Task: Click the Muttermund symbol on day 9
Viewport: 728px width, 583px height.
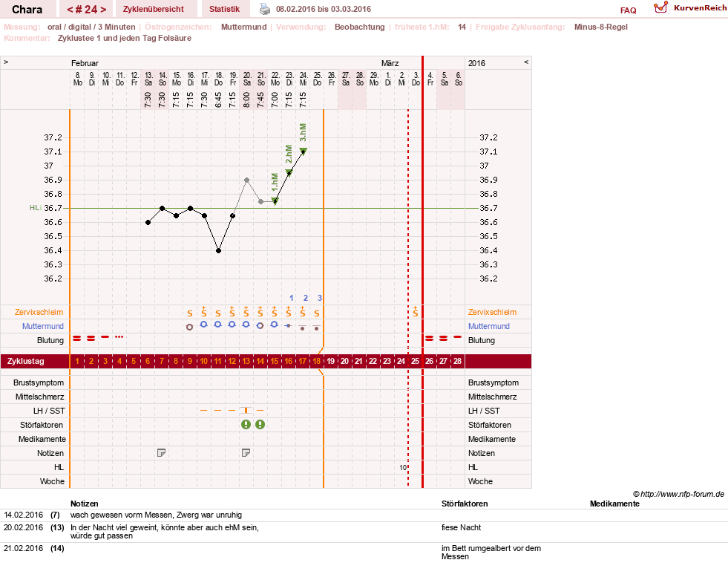Action: coord(189,327)
